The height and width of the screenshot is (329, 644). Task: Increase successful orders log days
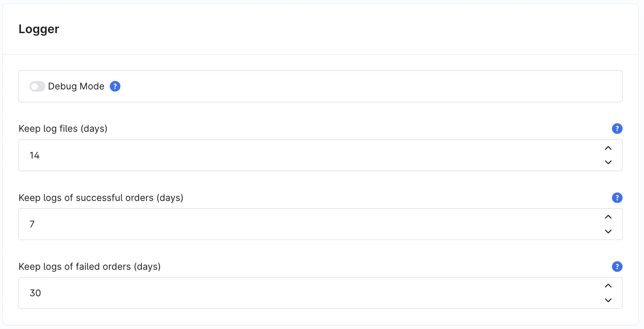click(608, 217)
